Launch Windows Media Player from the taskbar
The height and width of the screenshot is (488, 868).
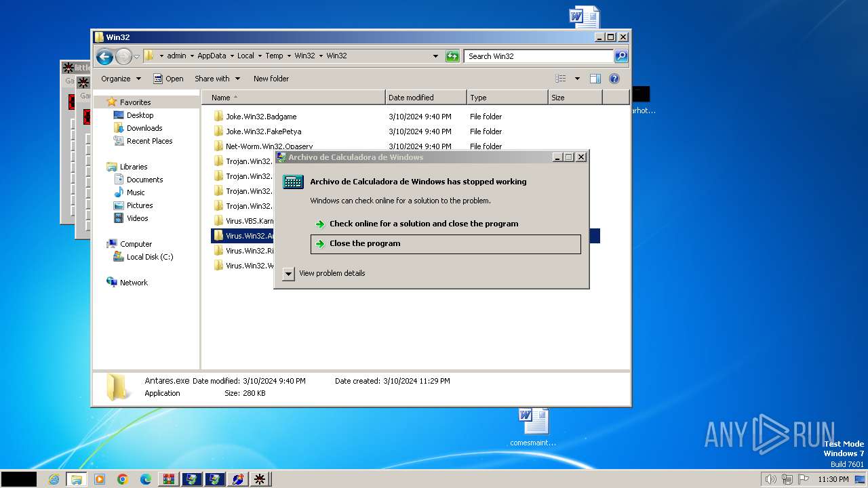click(x=100, y=479)
